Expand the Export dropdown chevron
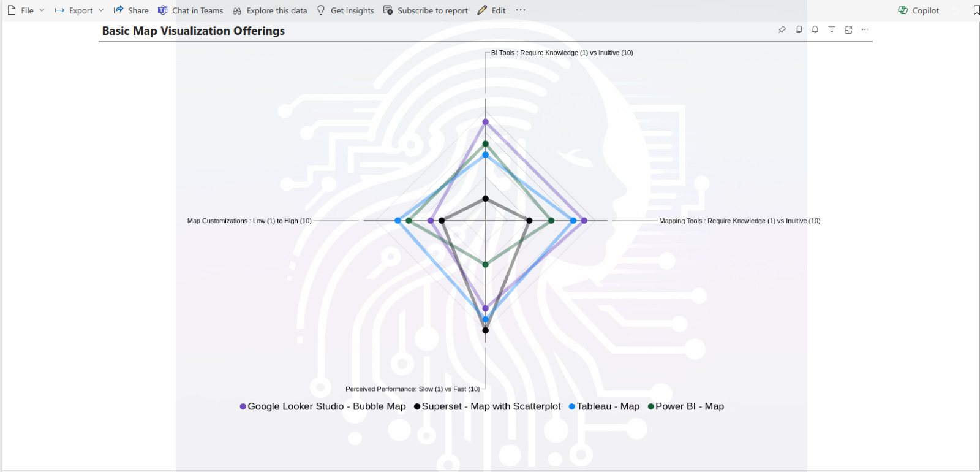 101,10
